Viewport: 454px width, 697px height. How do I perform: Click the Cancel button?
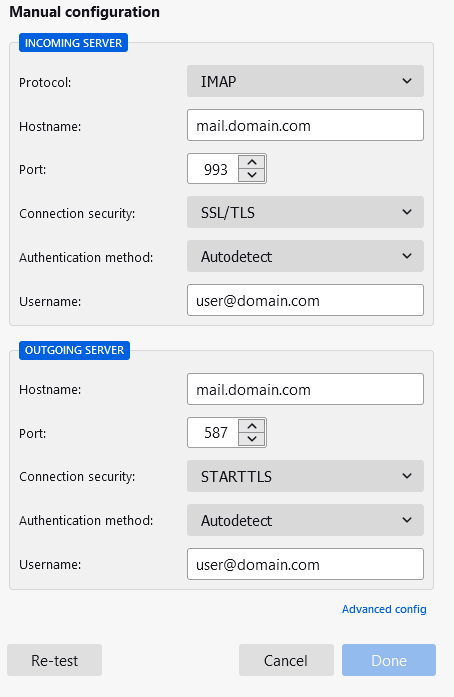(x=286, y=660)
